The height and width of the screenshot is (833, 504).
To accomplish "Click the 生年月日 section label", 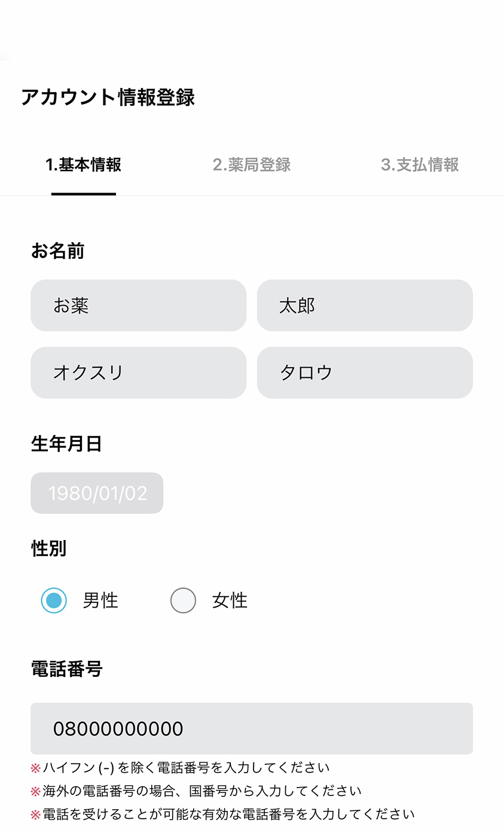I will pos(66,444).
